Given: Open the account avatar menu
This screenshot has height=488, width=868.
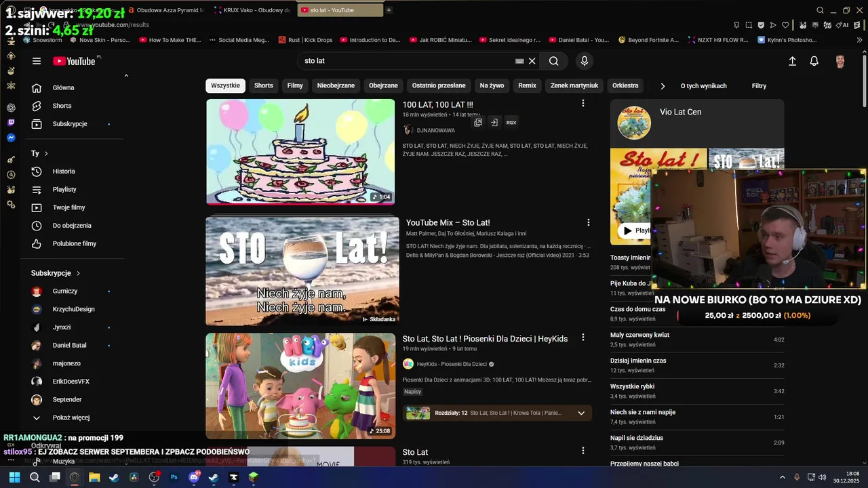Looking at the screenshot, I should pos(840,61).
